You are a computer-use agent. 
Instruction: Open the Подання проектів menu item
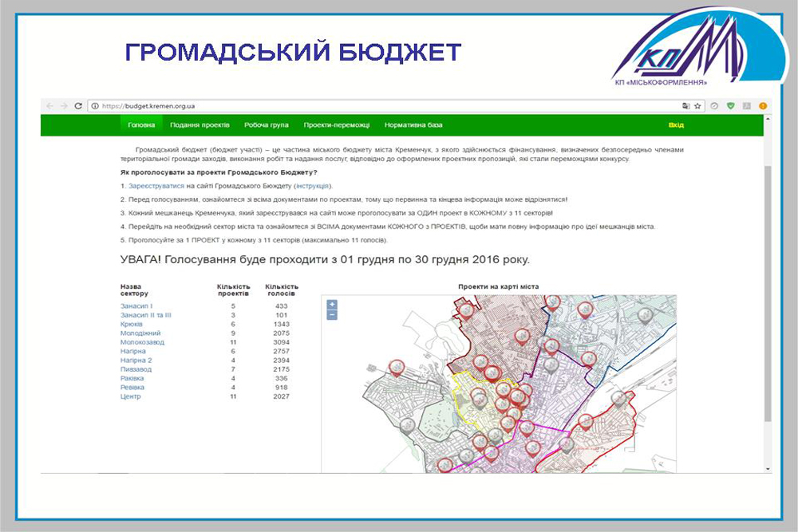(x=199, y=125)
